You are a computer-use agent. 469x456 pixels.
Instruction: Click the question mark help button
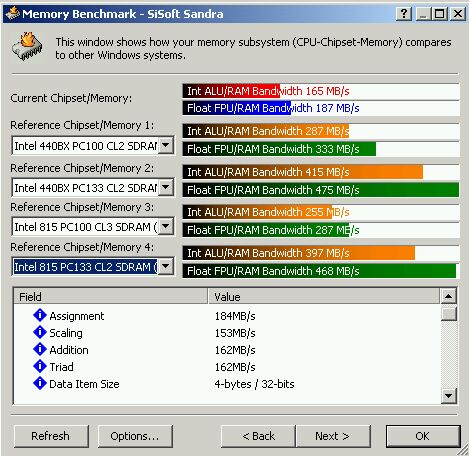[404, 14]
